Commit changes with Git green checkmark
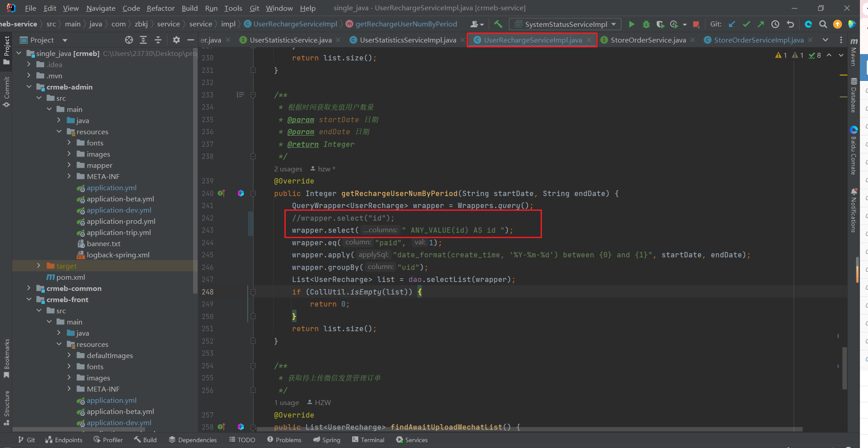 coord(746,24)
